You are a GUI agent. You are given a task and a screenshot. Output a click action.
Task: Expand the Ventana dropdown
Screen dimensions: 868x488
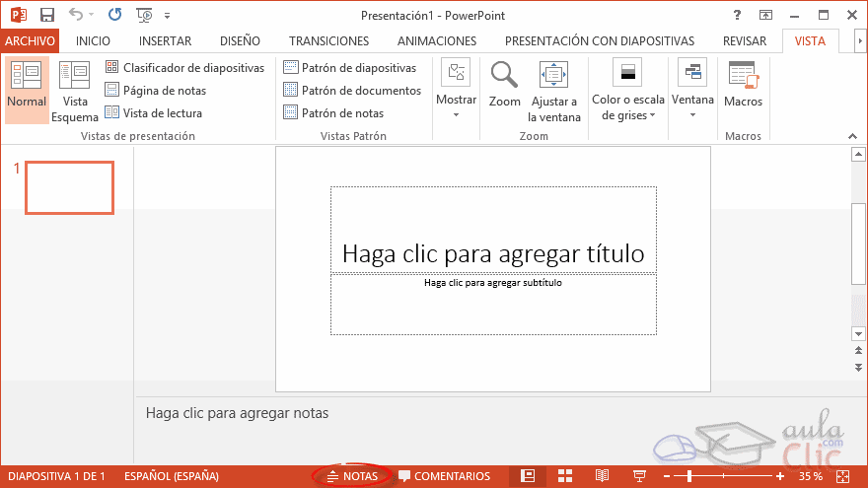(x=692, y=89)
